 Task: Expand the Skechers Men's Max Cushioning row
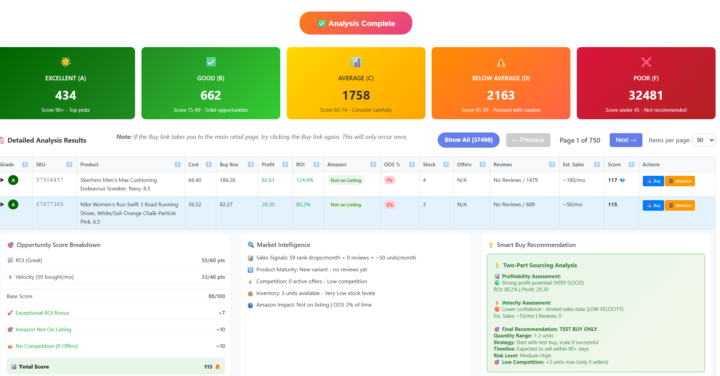pyautogui.click(x=2, y=180)
